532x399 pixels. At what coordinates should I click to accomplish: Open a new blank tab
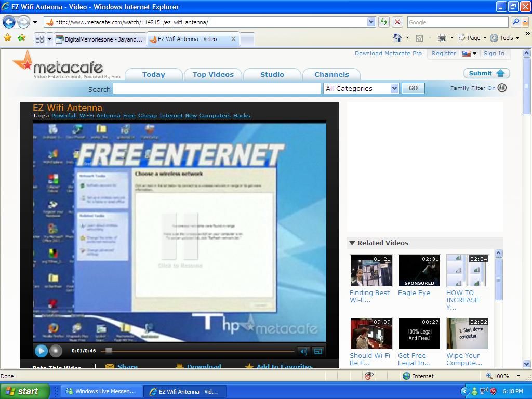click(x=247, y=39)
